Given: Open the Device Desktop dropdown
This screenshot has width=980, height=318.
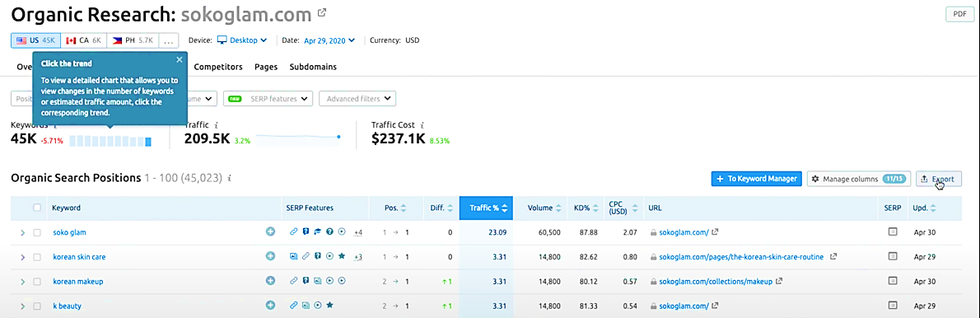Looking at the screenshot, I should [242, 40].
